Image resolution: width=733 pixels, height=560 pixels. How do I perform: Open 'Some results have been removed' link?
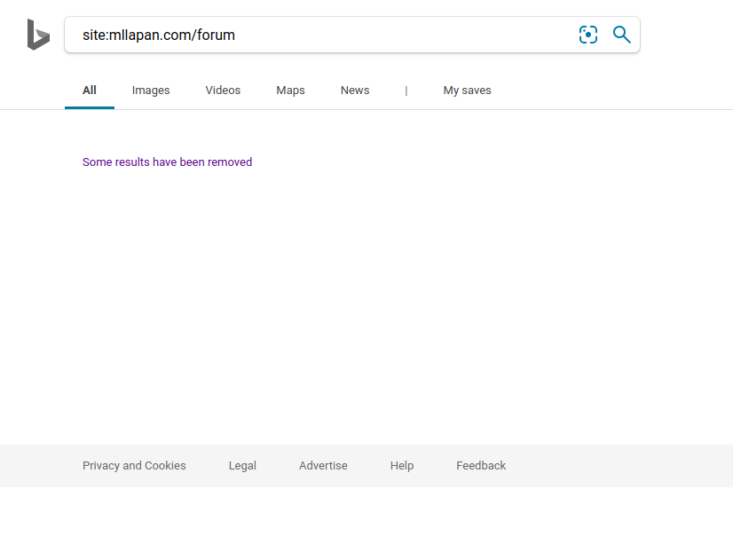tap(168, 162)
